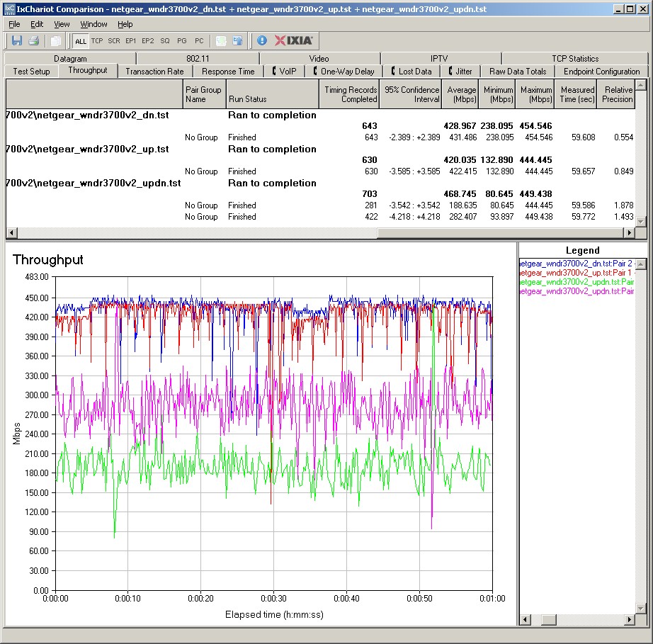Click the table's horizontal scrollbar right arrow

coord(629,233)
